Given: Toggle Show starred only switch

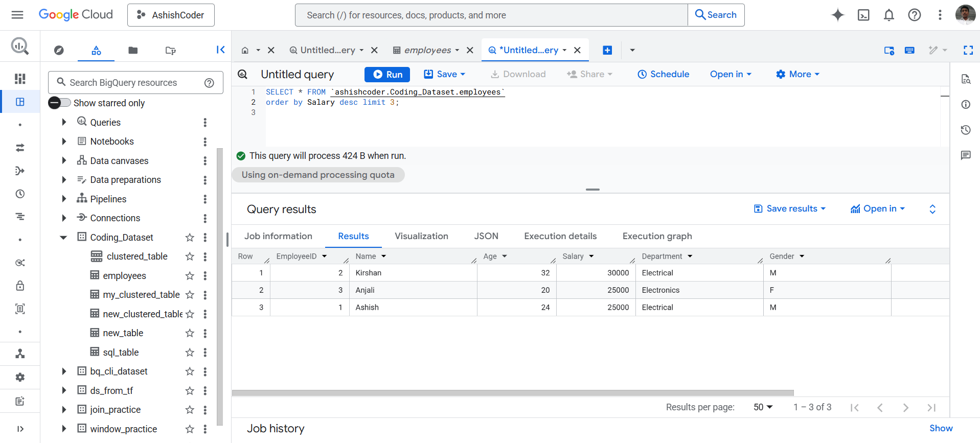Looking at the screenshot, I should pos(59,103).
